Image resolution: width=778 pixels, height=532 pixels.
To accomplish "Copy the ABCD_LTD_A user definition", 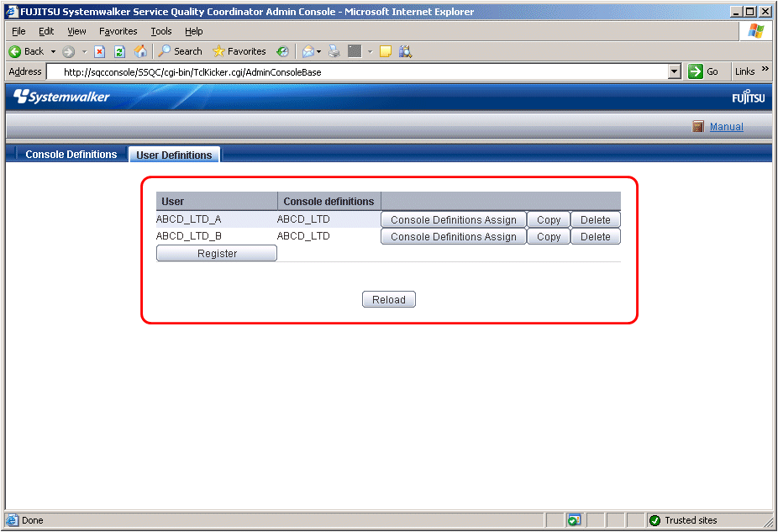I will pos(549,220).
